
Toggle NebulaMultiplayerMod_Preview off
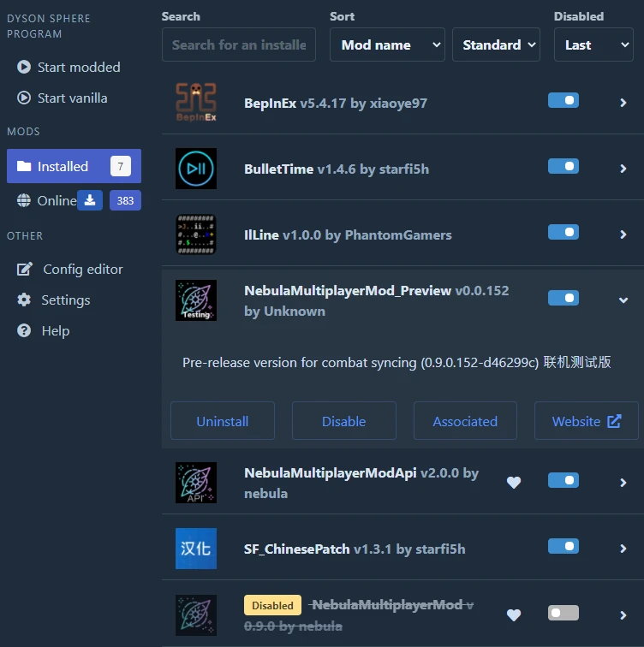coord(563,298)
